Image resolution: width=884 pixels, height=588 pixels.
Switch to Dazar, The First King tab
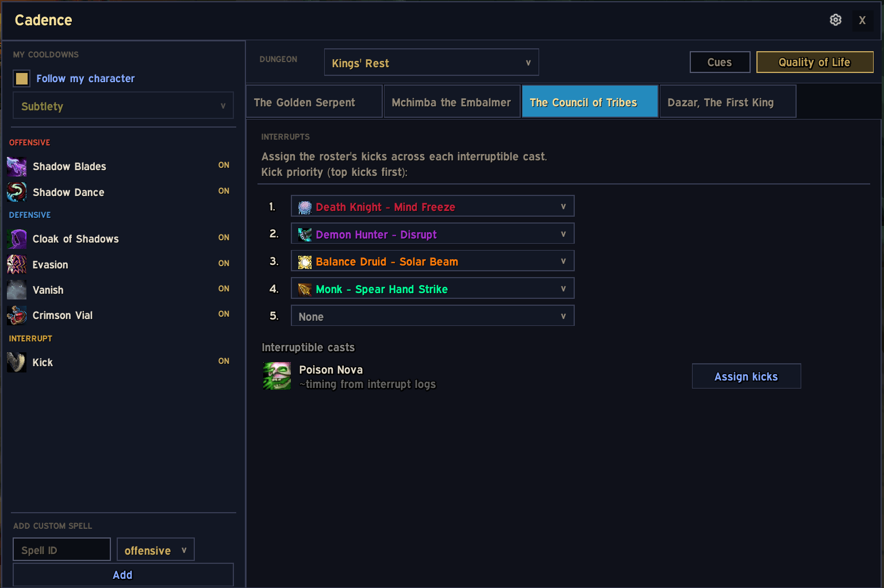pyautogui.click(x=728, y=102)
